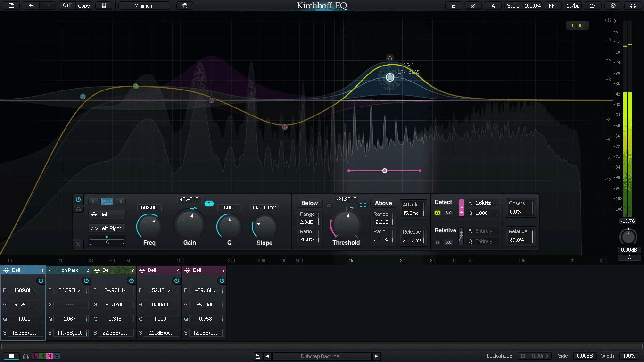
Task: Toggle power for band 4 Bell
Action: click(176, 280)
